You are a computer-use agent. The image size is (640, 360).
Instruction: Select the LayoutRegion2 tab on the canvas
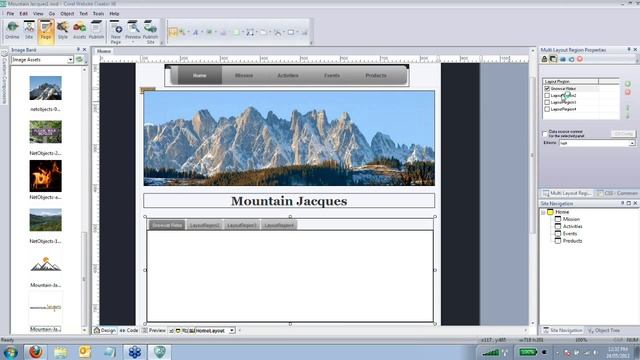pyautogui.click(x=204, y=225)
